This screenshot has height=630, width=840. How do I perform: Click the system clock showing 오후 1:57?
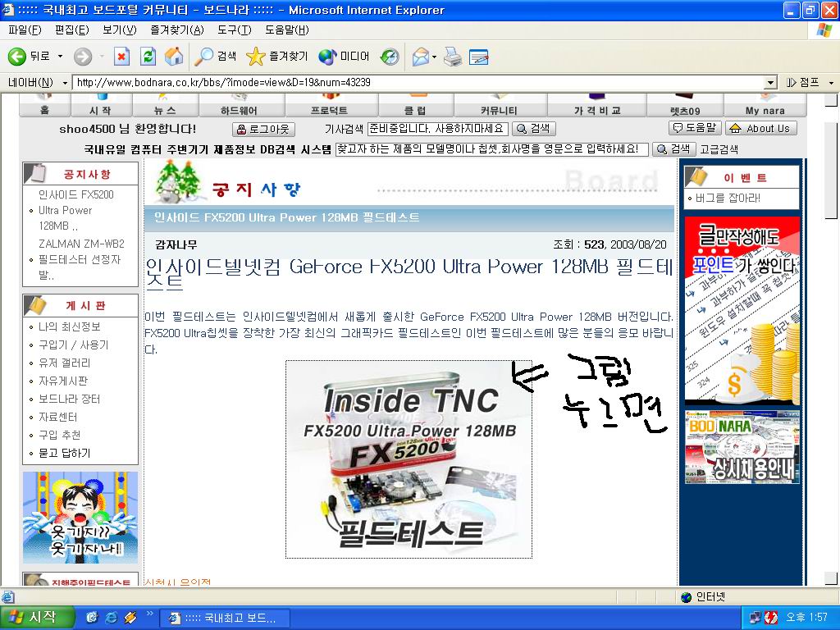806,617
